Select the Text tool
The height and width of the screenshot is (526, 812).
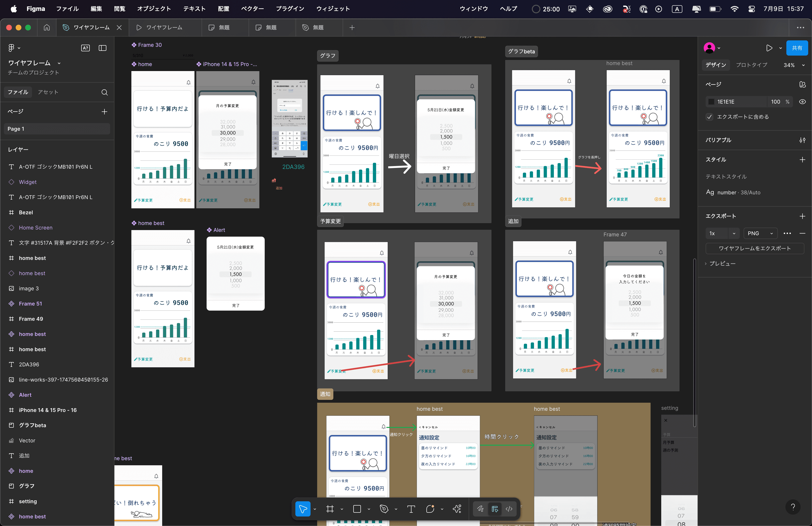pyautogui.click(x=411, y=509)
